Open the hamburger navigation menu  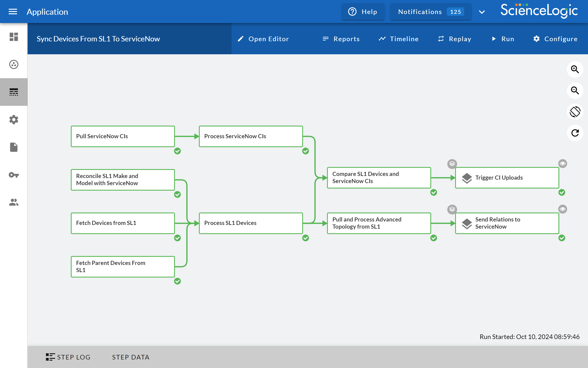(13, 11)
